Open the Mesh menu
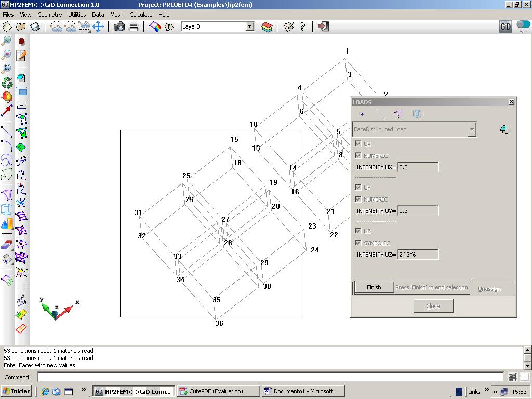Image resolution: width=532 pixels, height=399 pixels. point(117,15)
